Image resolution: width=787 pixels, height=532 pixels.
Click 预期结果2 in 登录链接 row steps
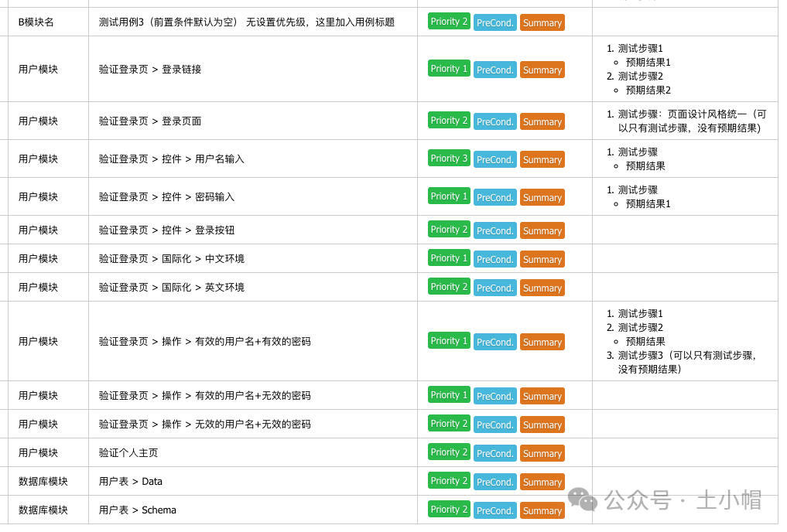click(648, 90)
